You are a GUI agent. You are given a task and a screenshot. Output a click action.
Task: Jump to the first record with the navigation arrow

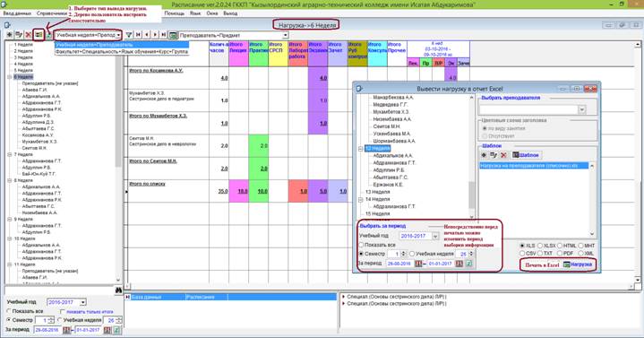coord(139,35)
